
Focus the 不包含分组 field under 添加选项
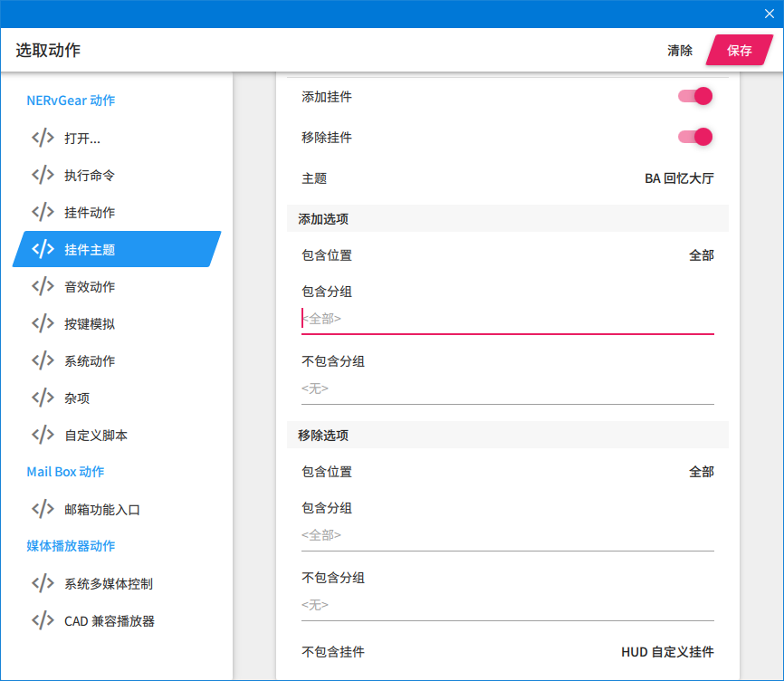(508, 388)
